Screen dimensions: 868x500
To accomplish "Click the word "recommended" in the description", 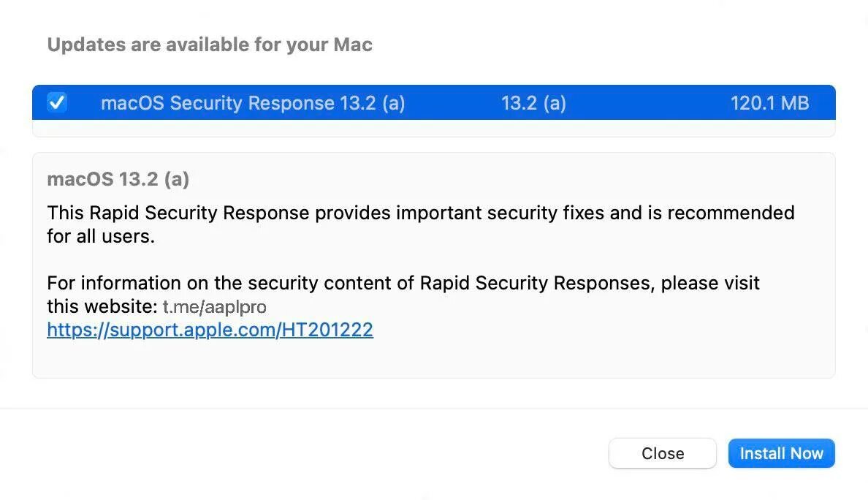I will click(731, 213).
